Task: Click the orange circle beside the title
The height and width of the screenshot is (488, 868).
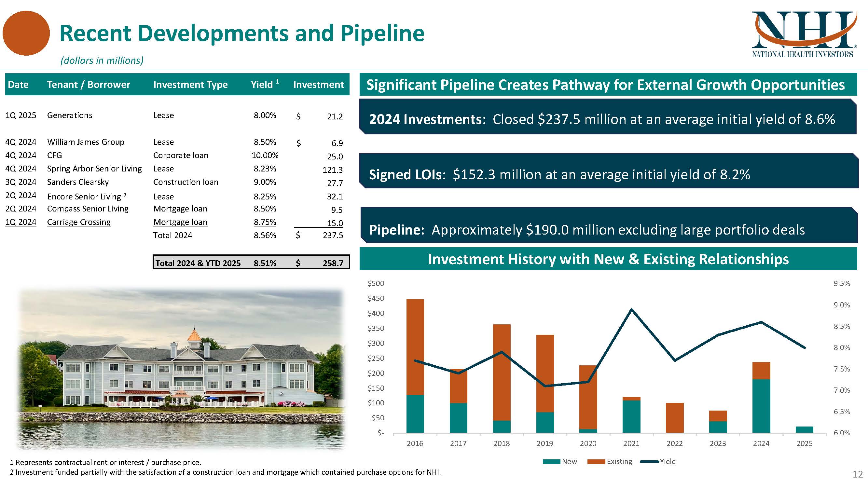Action: pyautogui.click(x=26, y=33)
